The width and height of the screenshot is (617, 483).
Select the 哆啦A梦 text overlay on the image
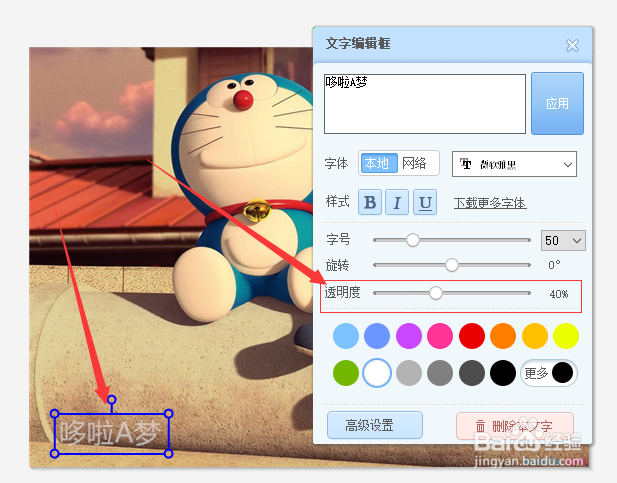coord(111,433)
